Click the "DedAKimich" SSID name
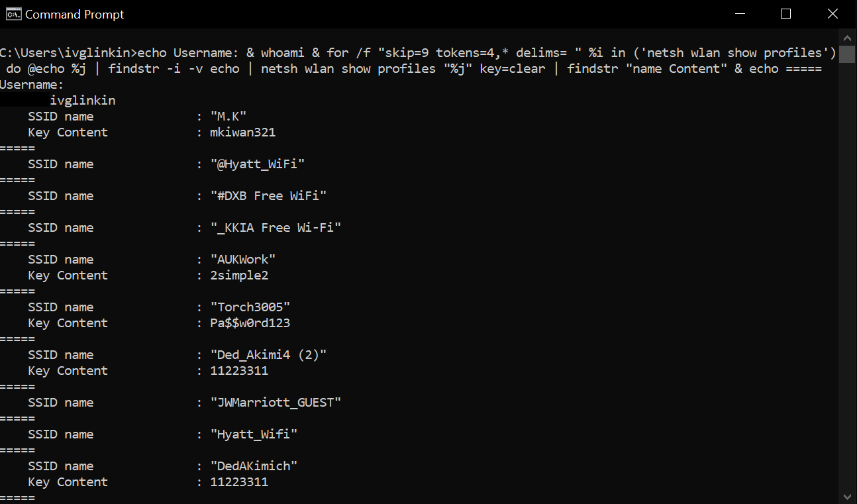 (254, 466)
